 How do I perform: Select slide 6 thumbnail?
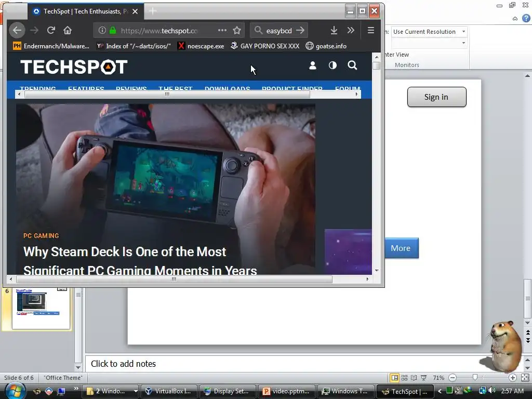point(41,309)
